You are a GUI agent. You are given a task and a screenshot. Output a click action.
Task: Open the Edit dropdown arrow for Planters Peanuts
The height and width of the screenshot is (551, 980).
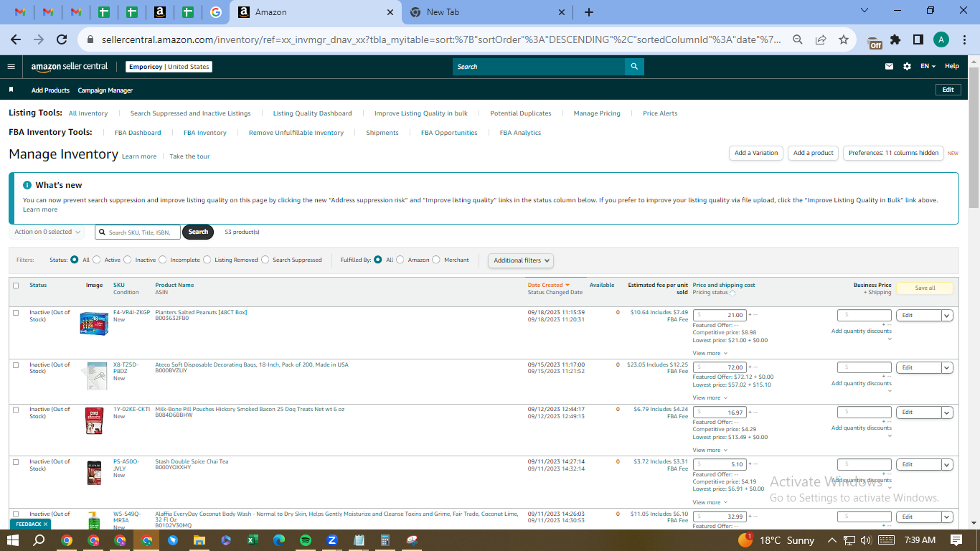[947, 315]
